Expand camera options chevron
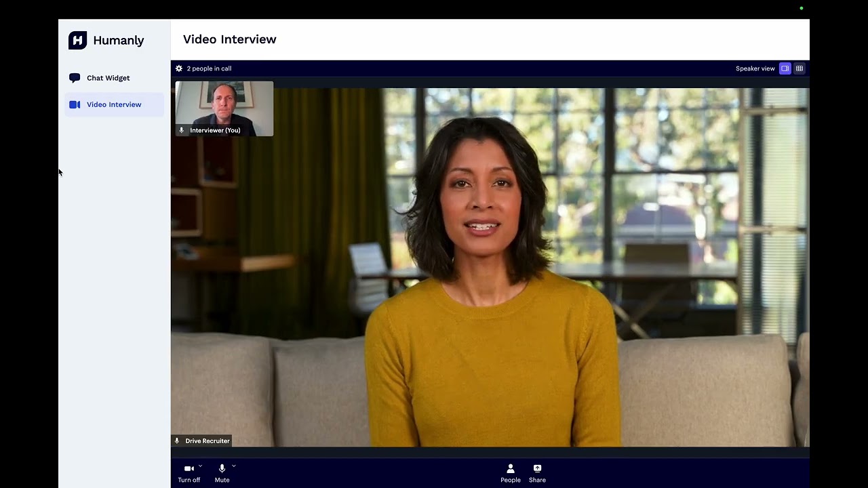The image size is (868, 488). coord(200,466)
